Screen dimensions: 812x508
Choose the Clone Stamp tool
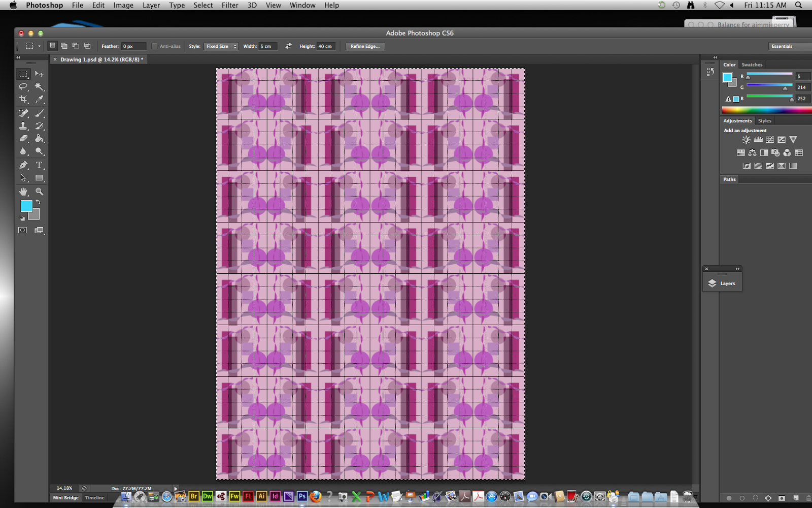[x=23, y=126]
